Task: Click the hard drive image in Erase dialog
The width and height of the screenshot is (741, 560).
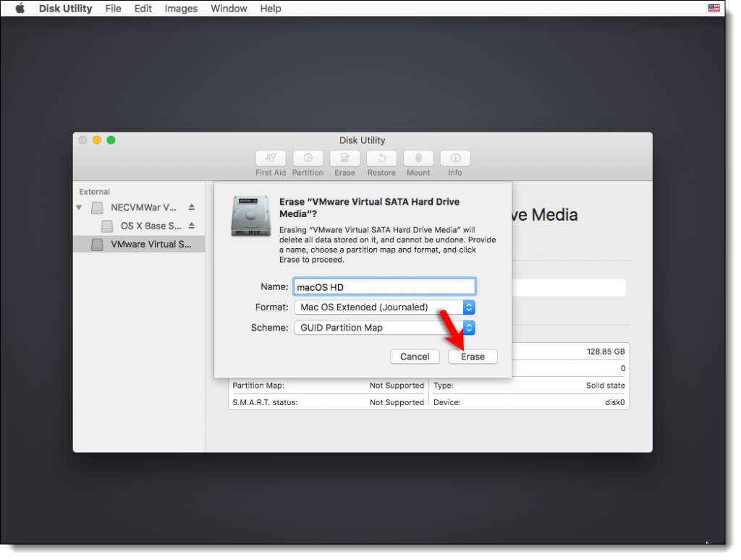Action: click(250, 216)
